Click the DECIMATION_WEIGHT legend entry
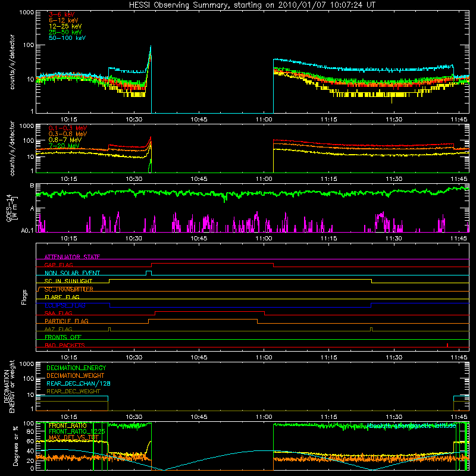 (76, 375)
